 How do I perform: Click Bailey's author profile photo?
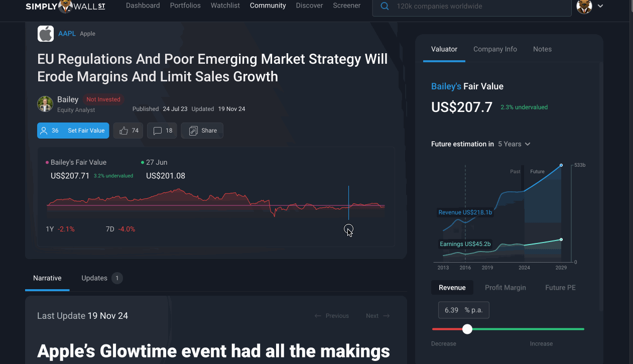pos(45,104)
